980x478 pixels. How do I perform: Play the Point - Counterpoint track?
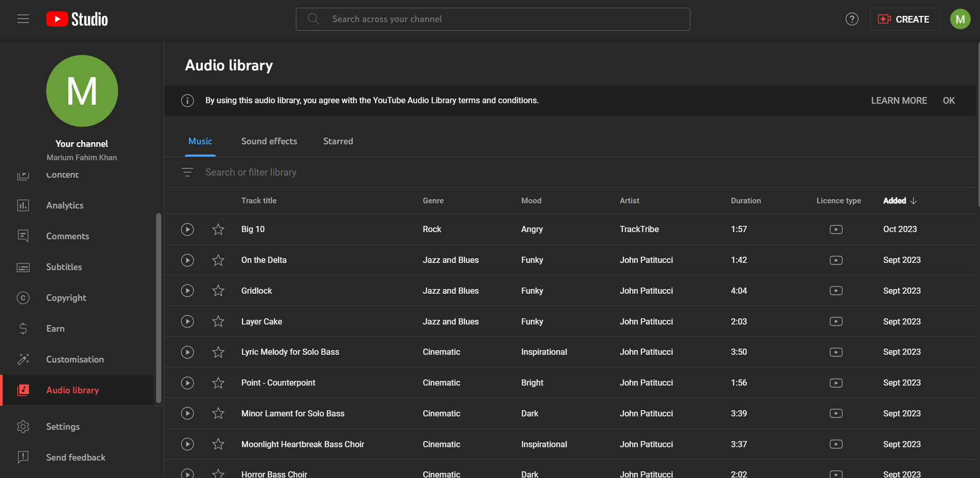(x=187, y=383)
